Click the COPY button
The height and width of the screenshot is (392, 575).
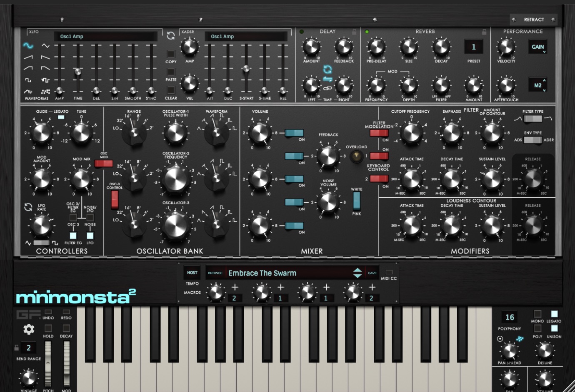pyautogui.click(x=171, y=54)
